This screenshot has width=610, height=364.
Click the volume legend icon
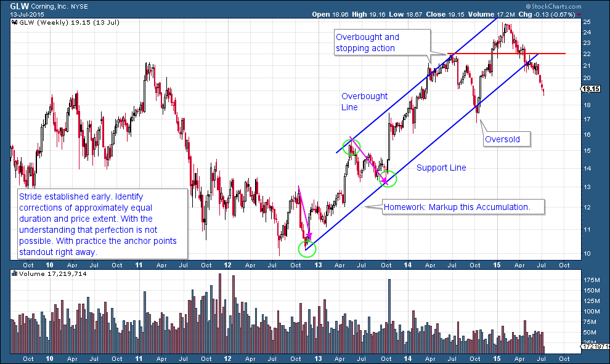pos(15,274)
